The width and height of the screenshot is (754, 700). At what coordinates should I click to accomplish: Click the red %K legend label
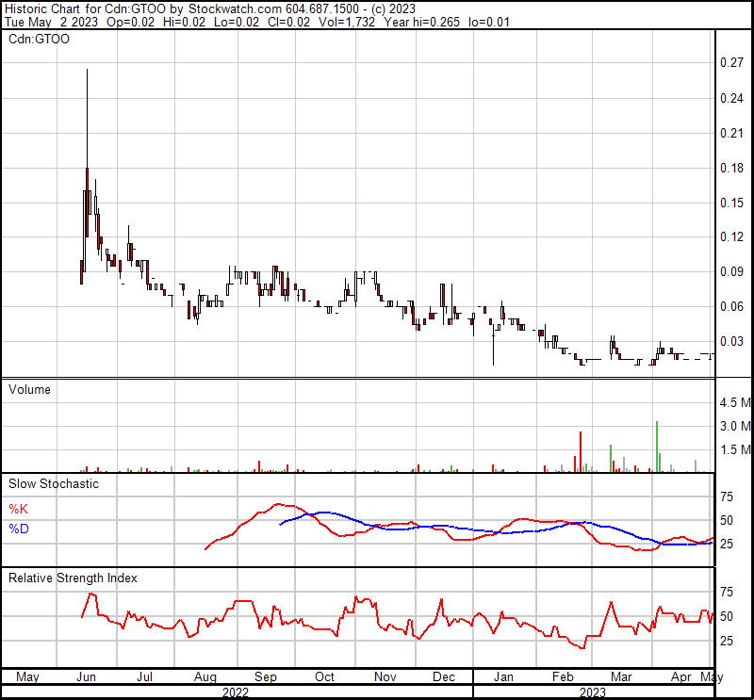tap(18, 509)
